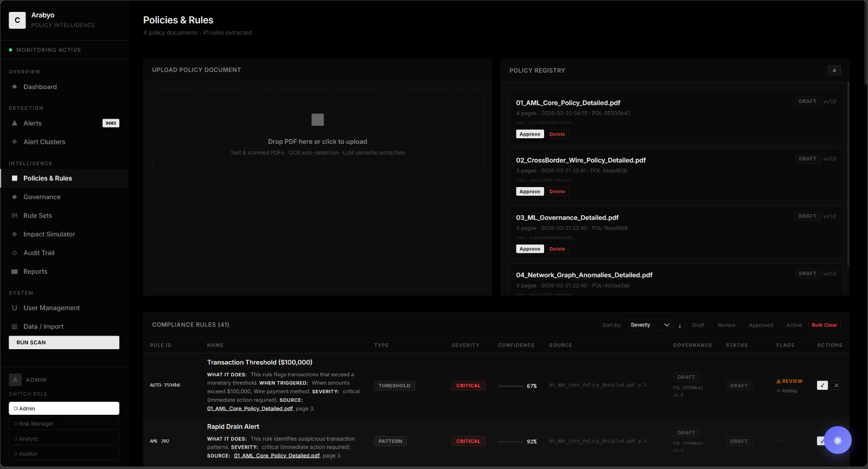Filter rules by Active stage
Screen dimensions: 868x469
pos(794,325)
